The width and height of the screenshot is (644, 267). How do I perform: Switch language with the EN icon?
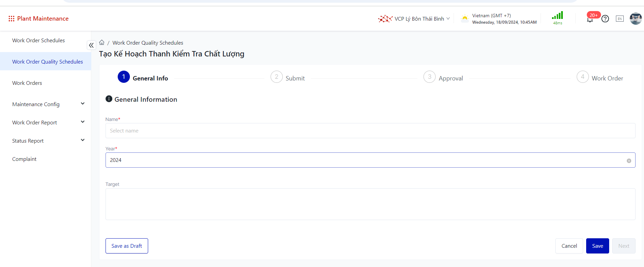point(620,19)
